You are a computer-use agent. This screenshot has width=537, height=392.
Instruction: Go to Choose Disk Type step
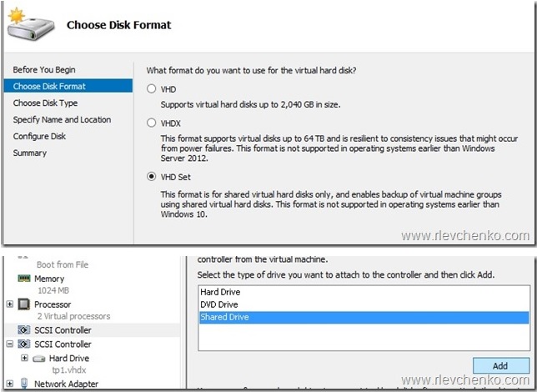pyautogui.click(x=45, y=103)
